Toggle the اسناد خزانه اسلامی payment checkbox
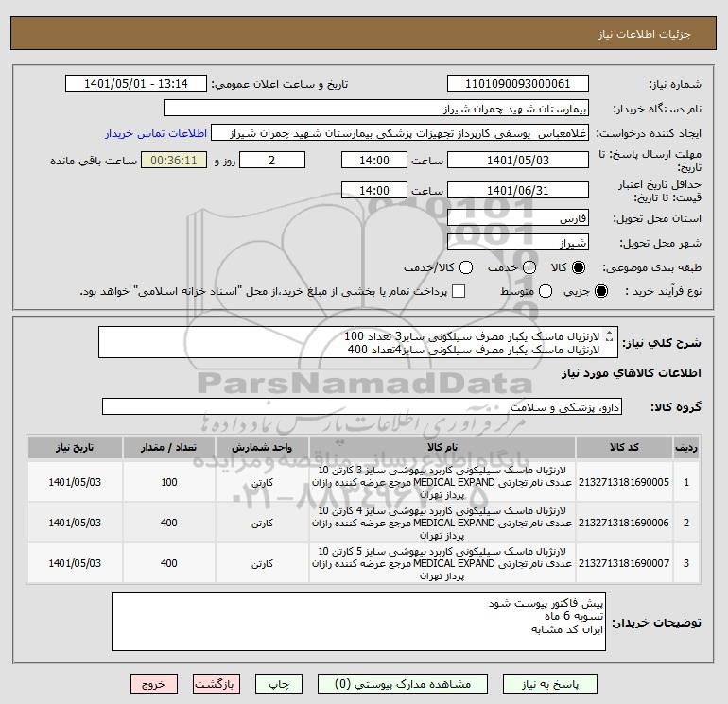Viewport: 728px width, 704px height. [x=459, y=291]
